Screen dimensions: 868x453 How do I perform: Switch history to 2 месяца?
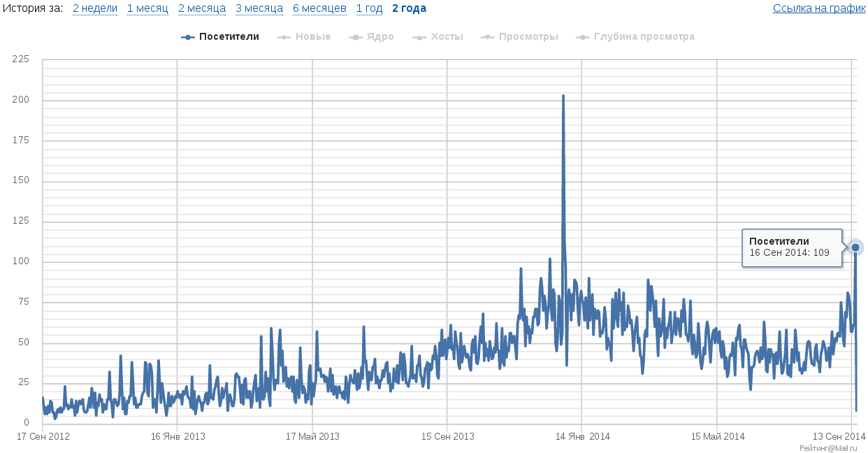[202, 8]
